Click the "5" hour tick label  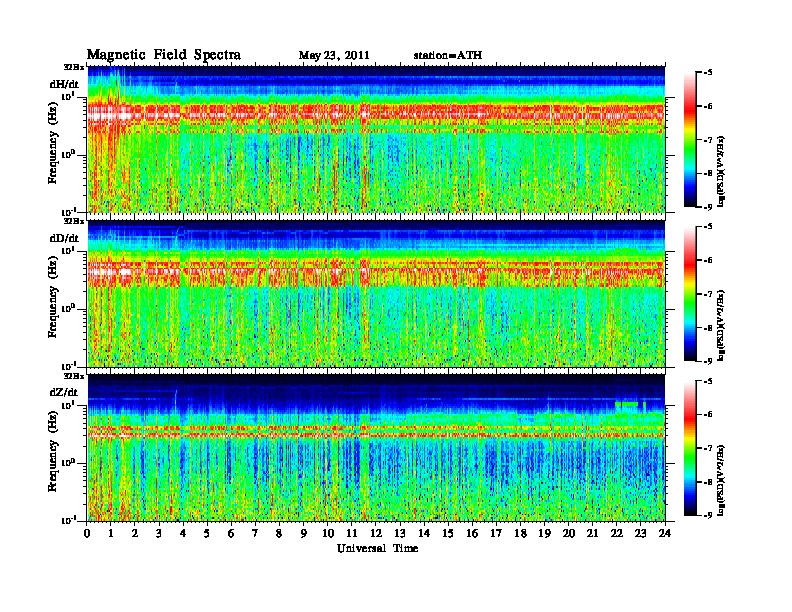[x=207, y=534]
